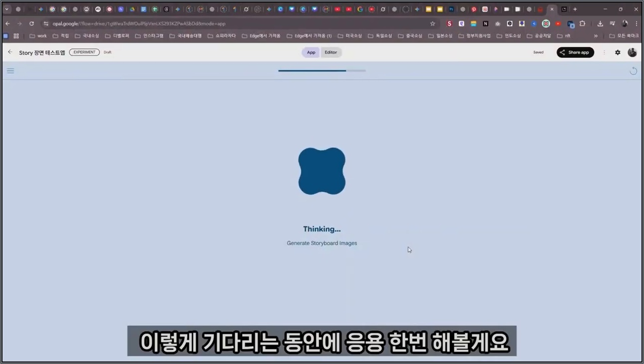Open the 공공저달 bookmarks folder
This screenshot has height=364, width=644.
coord(539,36)
